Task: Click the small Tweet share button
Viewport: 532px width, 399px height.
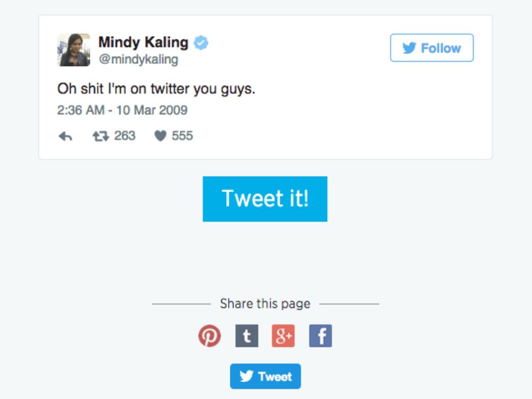Action: (x=265, y=377)
